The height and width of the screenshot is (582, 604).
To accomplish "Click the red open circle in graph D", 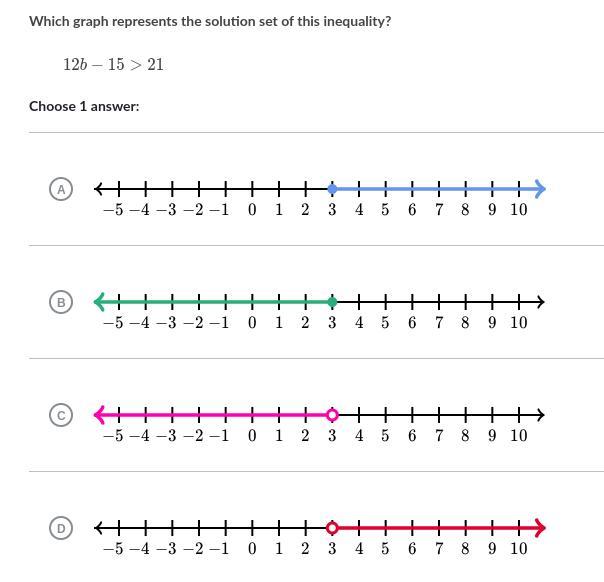I will [332, 528].
